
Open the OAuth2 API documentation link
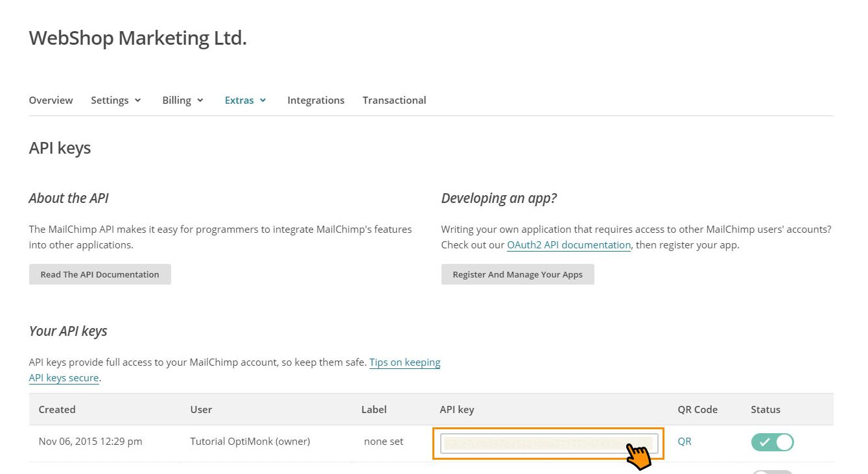[x=569, y=245]
